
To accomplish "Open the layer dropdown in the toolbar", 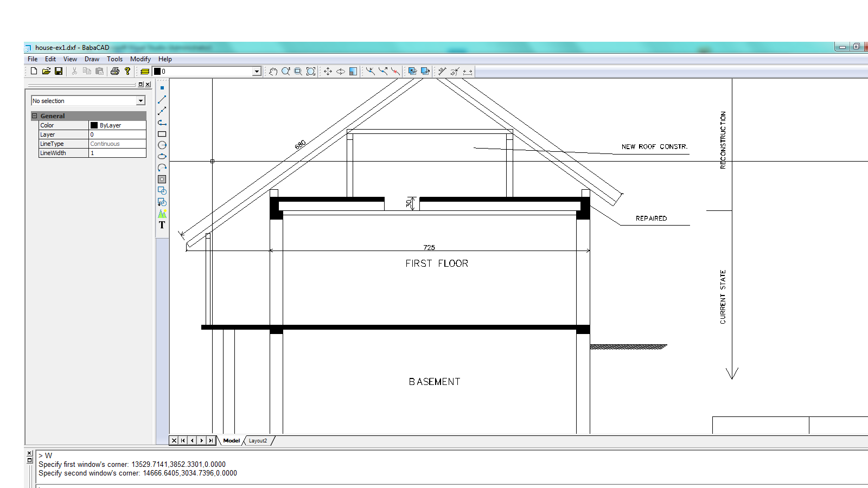I will click(257, 72).
